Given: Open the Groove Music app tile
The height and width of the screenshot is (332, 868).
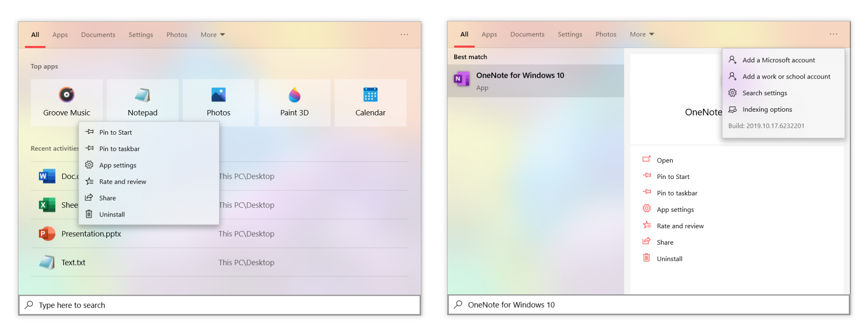Looking at the screenshot, I should 67,102.
